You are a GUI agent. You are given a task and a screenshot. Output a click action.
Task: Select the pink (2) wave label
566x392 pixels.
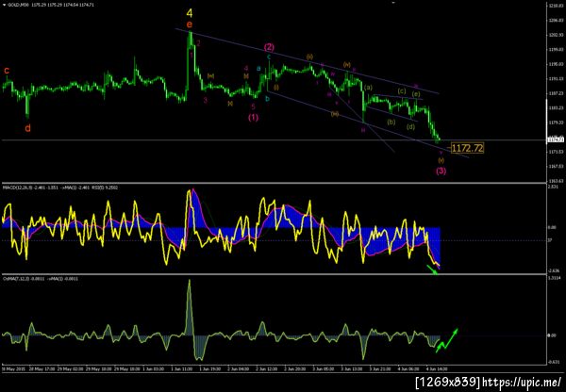pyautogui.click(x=269, y=47)
